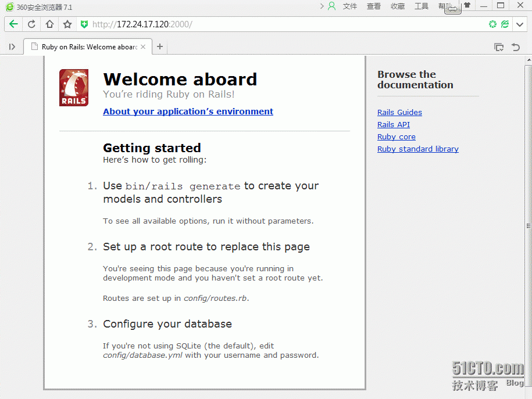Viewport: 532px width, 399px height.
Task: Bookmark page with star icon
Action: [67, 24]
